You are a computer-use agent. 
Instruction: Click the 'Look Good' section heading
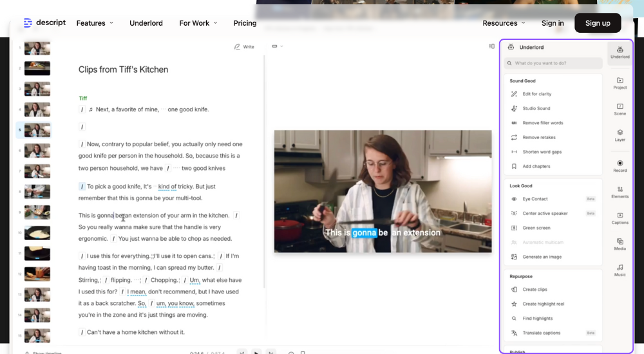(x=521, y=186)
